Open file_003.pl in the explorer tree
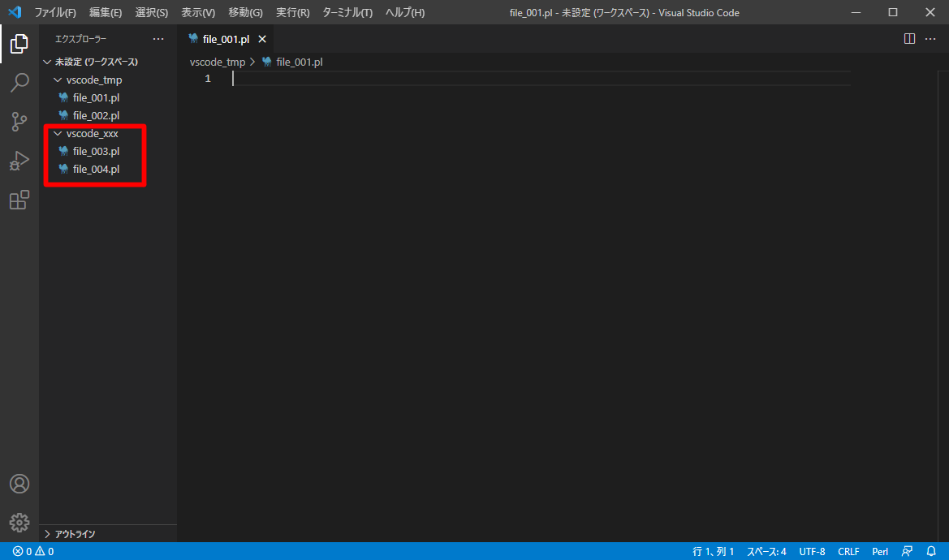The height and width of the screenshot is (560, 949). pos(108,151)
